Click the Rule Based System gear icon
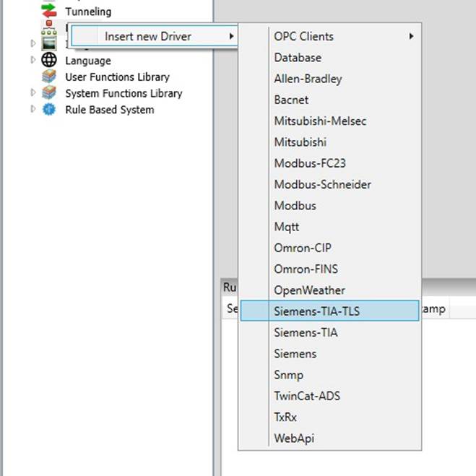This screenshot has height=476, width=476. (49, 110)
